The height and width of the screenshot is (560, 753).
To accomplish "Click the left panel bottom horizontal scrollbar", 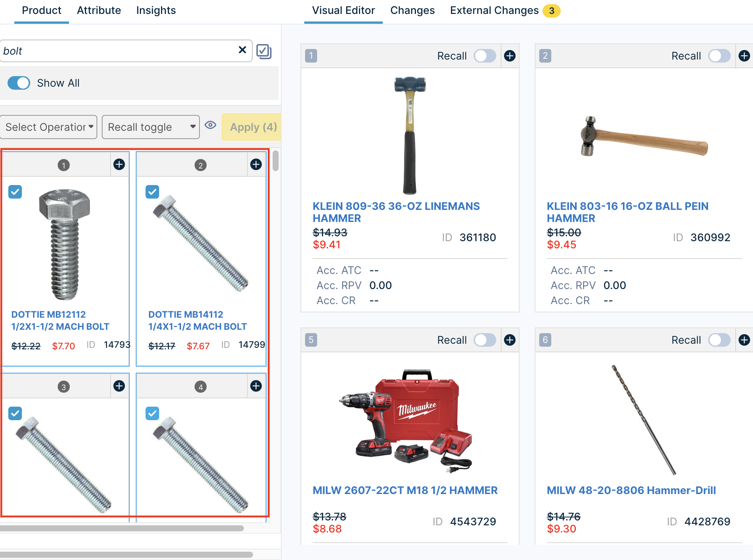I will point(126,555).
